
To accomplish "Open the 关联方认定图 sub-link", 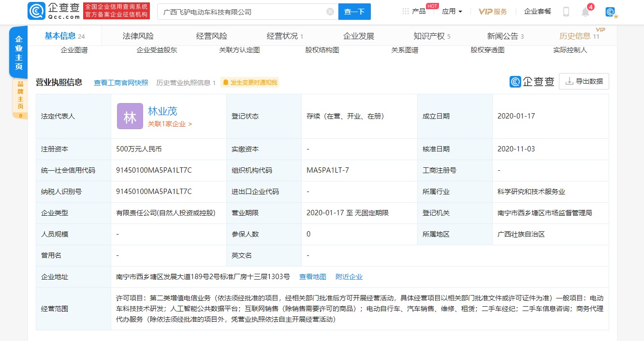I will point(239,50).
